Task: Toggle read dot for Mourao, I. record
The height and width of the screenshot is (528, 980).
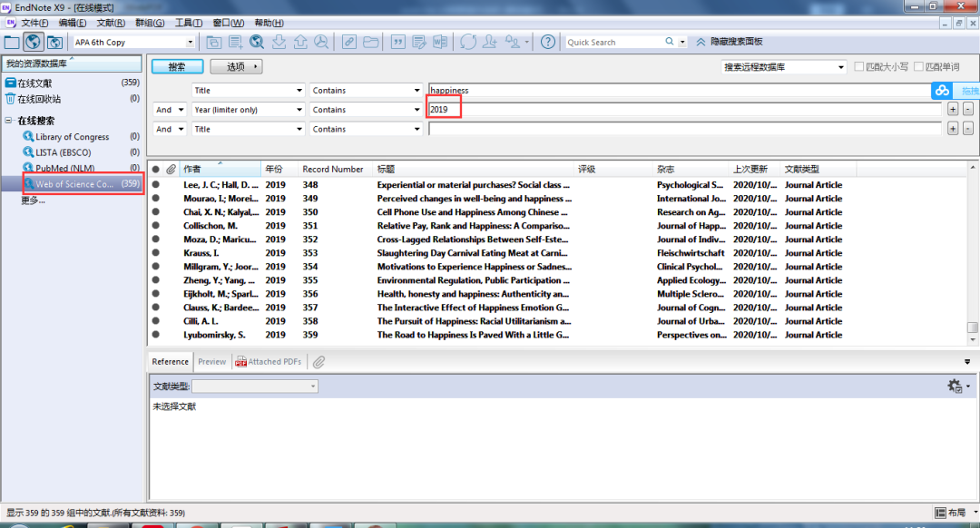Action: click(156, 199)
